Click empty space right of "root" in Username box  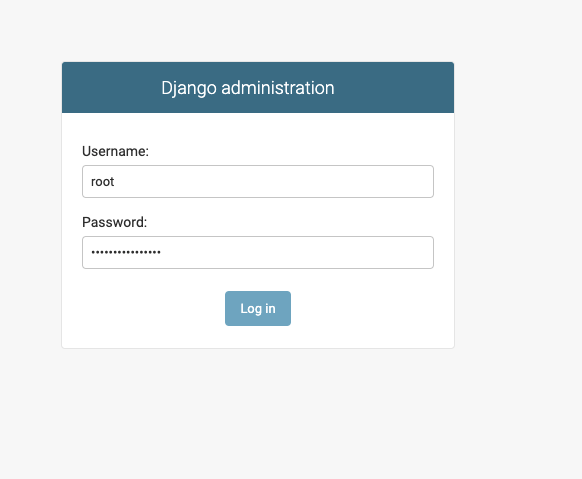(275, 181)
